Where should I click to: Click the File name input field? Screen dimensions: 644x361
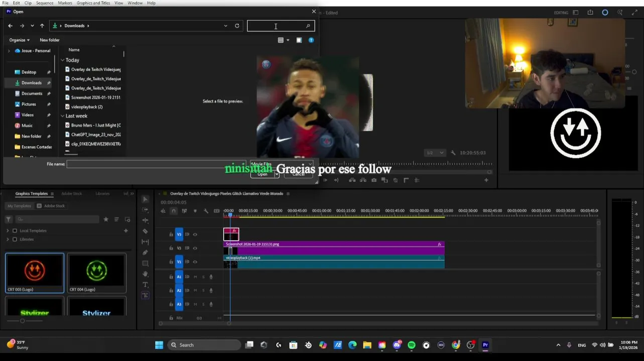pyautogui.click(x=156, y=164)
